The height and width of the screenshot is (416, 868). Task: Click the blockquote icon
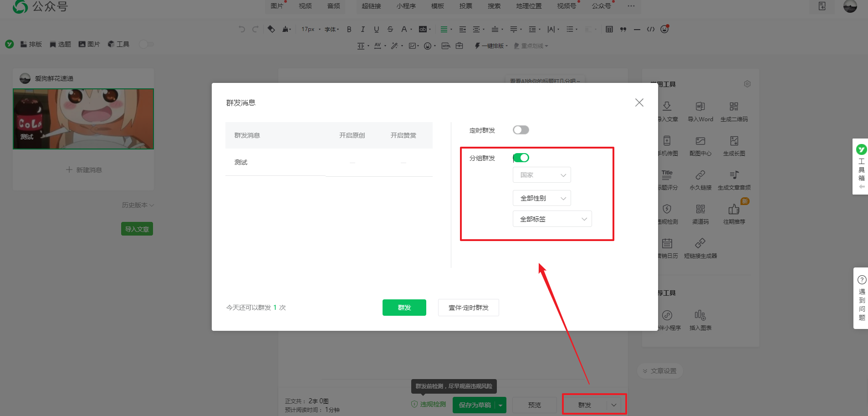coord(623,29)
